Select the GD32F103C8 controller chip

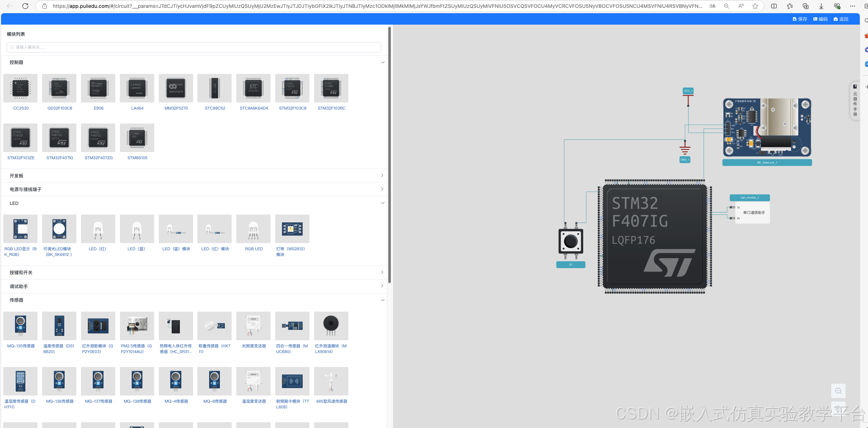[x=59, y=88]
